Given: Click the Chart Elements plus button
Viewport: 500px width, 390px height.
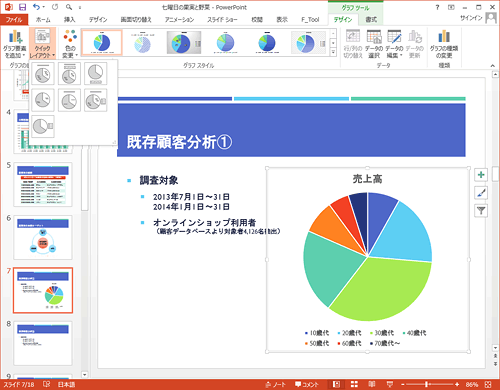Looking at the screenshot, I should pos(481,175).
